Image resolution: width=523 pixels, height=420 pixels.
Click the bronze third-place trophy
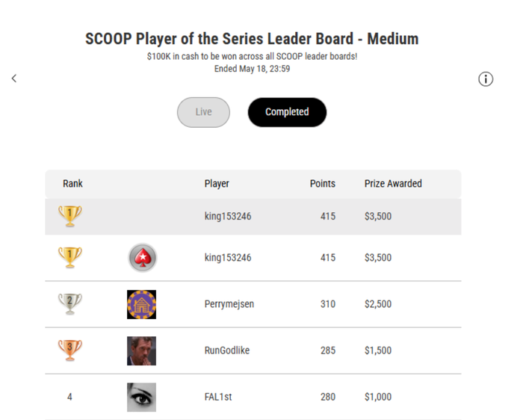coord(69,350)
